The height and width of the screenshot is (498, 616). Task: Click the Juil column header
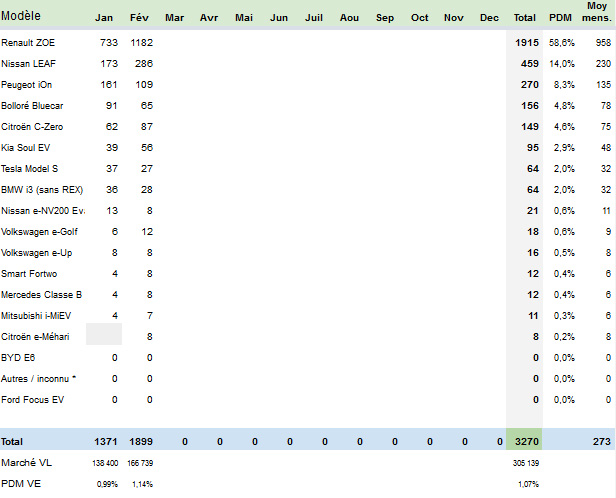coord(314,18)
